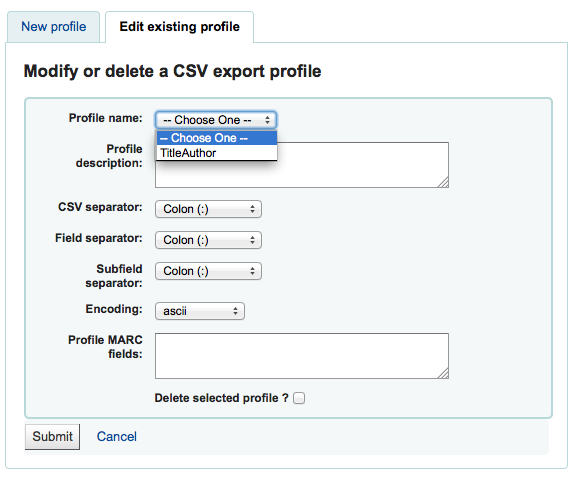The width and height of the screenshot is (574, 478).
Task: Click the Submit button
Action: (x=52, y=437)
